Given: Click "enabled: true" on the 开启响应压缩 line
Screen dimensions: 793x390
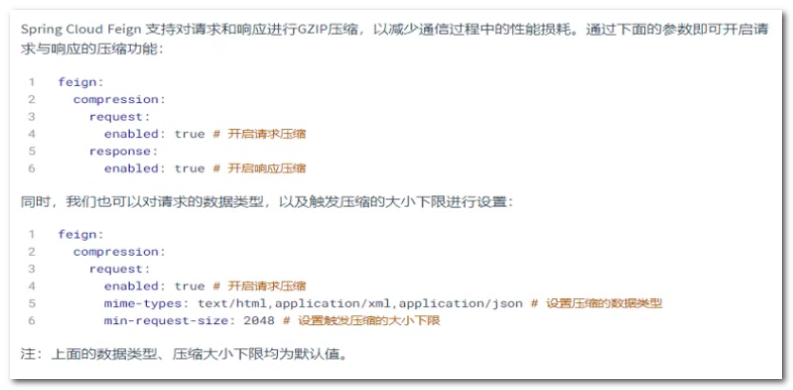Looking at the screenshot, I should point(155,168).
